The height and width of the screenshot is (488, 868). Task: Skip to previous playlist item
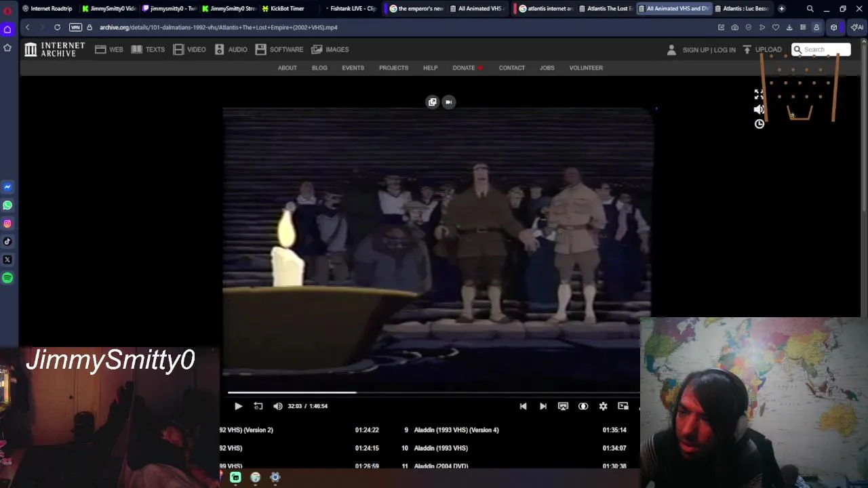click(x=523, y=406)
